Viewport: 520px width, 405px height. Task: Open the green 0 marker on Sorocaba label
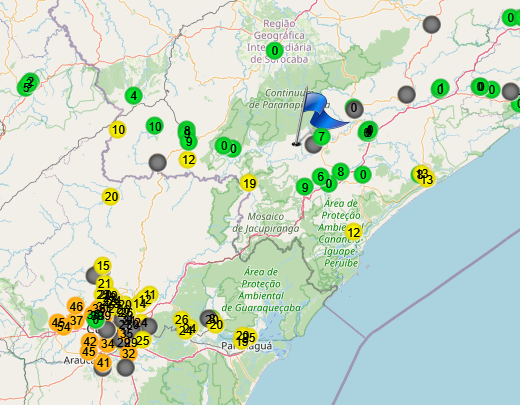click(x=275, y=51)
